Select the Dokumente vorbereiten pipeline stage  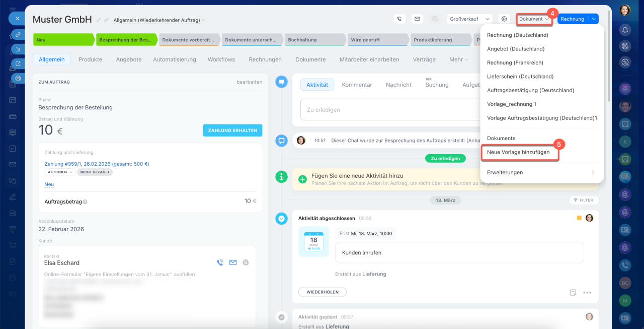pos(189,40)
